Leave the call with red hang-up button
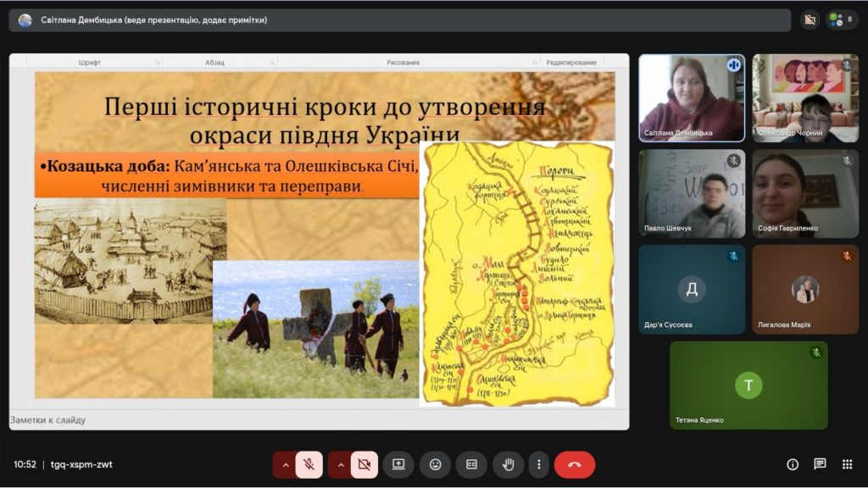 click(575, 464)
